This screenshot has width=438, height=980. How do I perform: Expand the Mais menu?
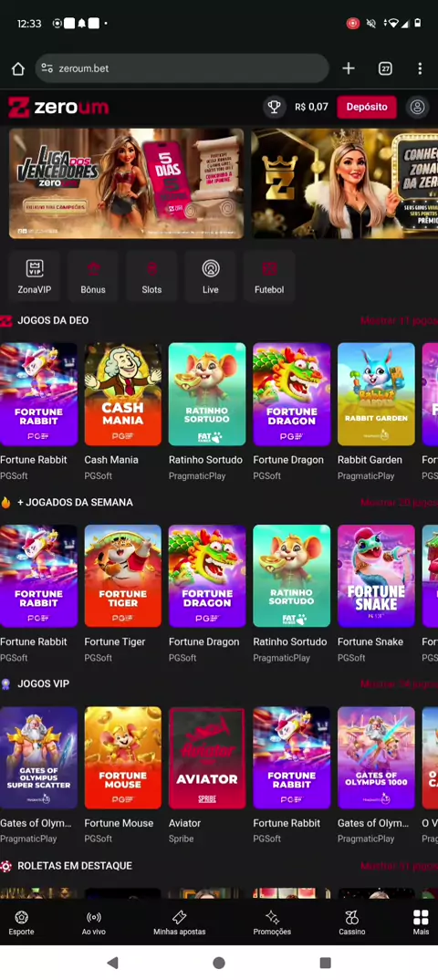422,923
